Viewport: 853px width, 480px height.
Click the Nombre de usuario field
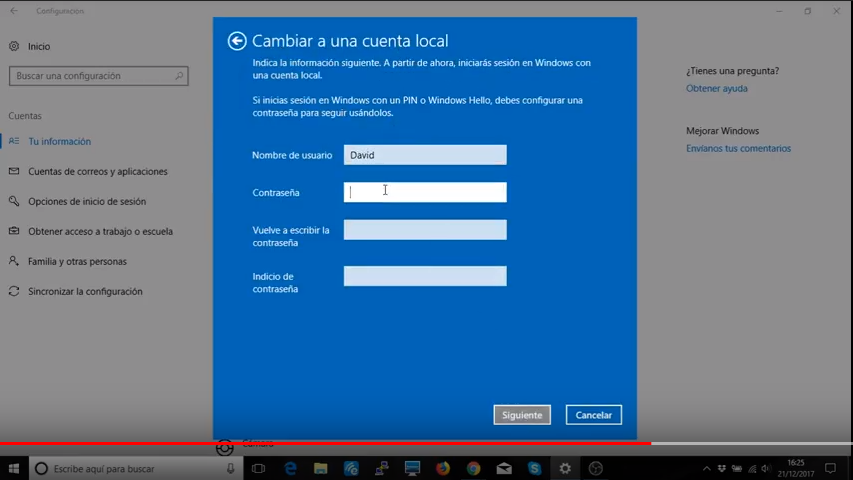425,155
